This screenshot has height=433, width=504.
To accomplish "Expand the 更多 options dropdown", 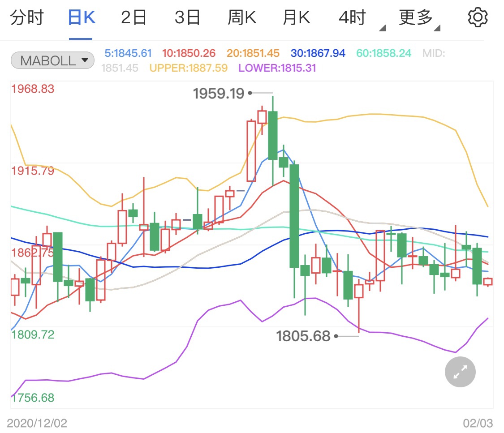I will click(x=419, y=19).
